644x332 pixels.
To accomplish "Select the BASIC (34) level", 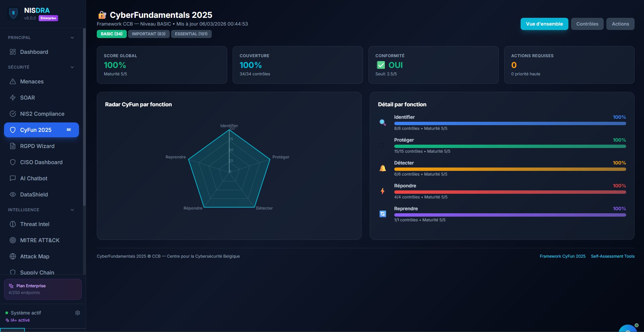I will (112, 34).
